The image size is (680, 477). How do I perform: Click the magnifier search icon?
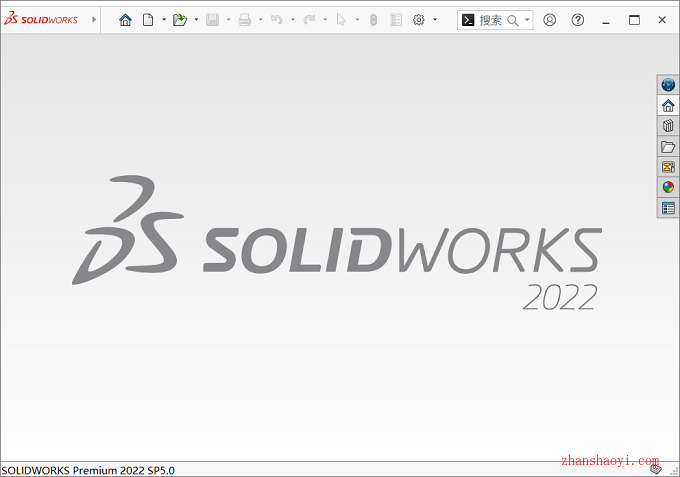[513, 20]
